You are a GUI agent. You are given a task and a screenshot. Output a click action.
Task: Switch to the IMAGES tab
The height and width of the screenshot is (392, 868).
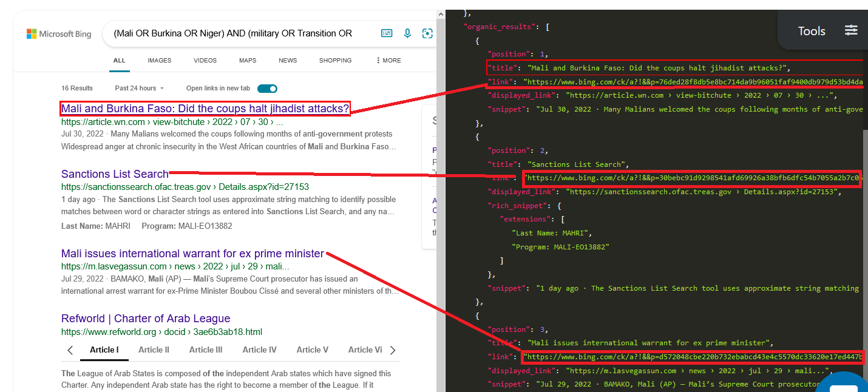(159, 60)
